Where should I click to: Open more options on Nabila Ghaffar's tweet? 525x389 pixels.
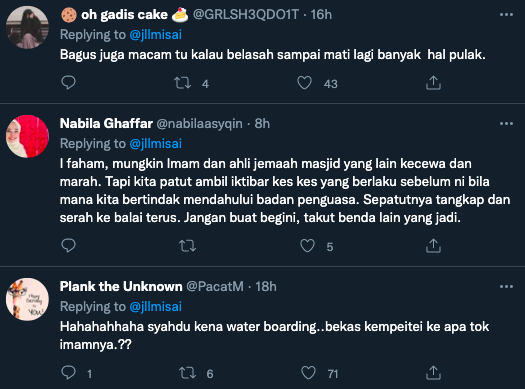pyautogui.click(x=506, y=124)
